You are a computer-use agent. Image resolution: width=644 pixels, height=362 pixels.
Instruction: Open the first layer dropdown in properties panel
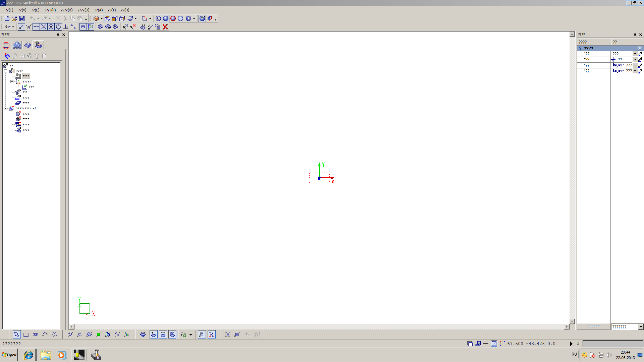635,65
